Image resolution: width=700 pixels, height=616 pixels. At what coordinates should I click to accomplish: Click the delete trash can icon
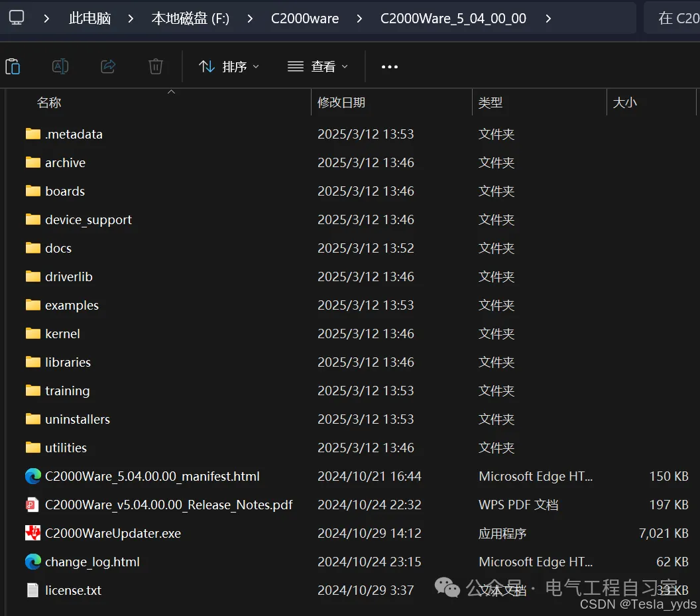(x=156, y=66)
